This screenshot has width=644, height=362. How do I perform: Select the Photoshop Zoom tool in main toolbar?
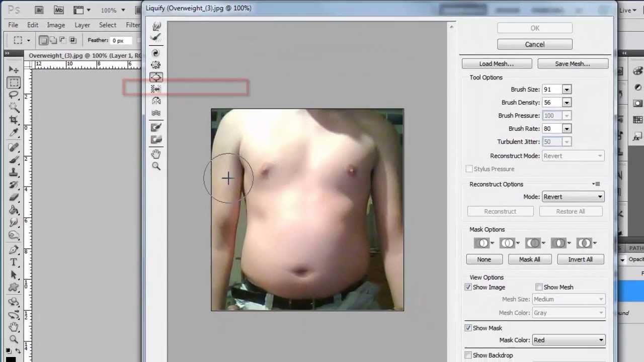point(14,340)
